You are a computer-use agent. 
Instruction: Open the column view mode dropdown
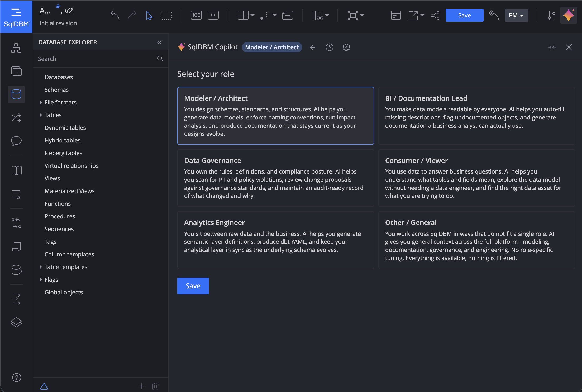320,15
